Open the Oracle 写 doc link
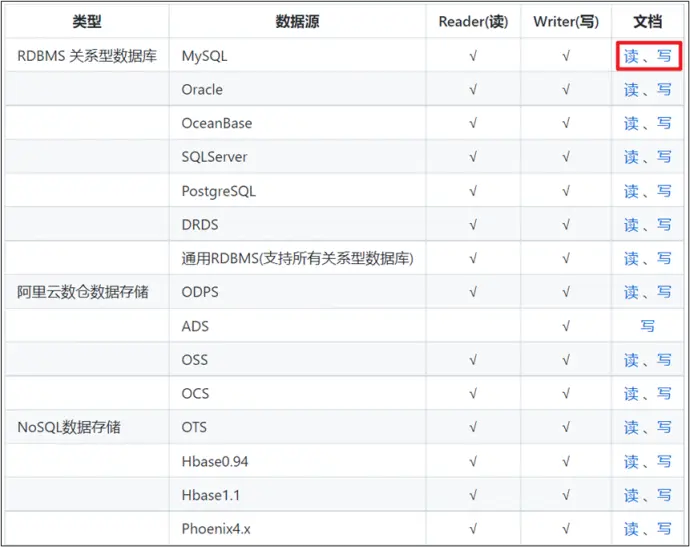Screen dimensions: 690x547 pos(664,90)
